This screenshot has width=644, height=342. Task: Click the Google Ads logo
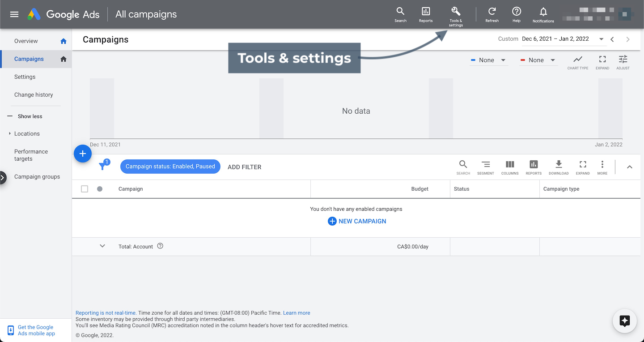tap(64, 14)
